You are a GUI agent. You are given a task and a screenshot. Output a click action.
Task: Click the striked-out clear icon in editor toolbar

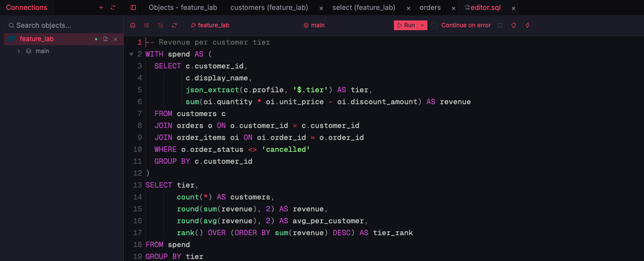point(161,25)
